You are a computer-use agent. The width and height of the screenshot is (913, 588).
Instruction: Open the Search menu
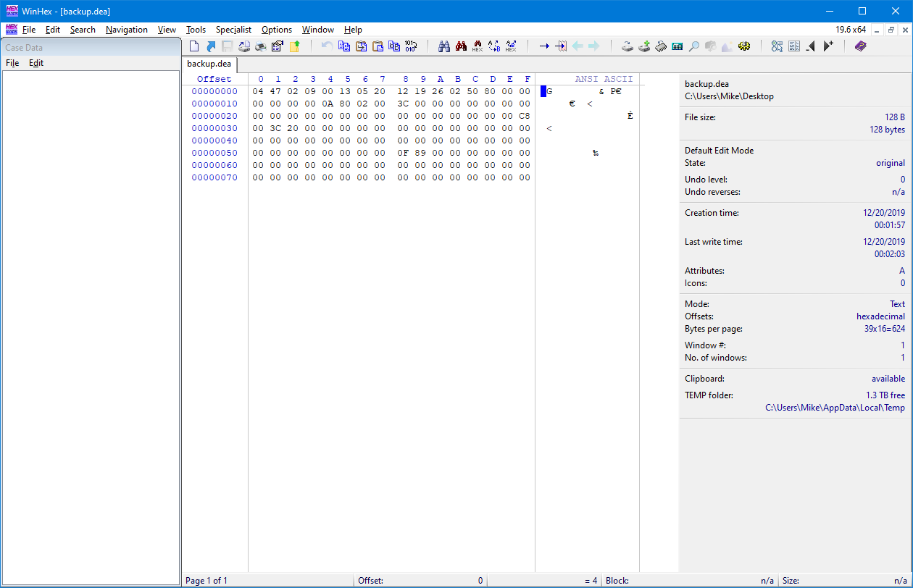(83, 30)
